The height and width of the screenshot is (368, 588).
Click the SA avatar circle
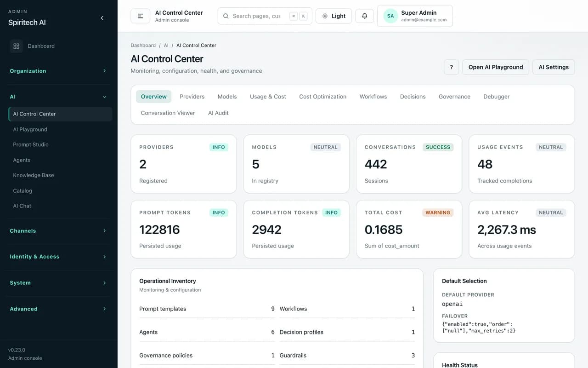[390, 16]
